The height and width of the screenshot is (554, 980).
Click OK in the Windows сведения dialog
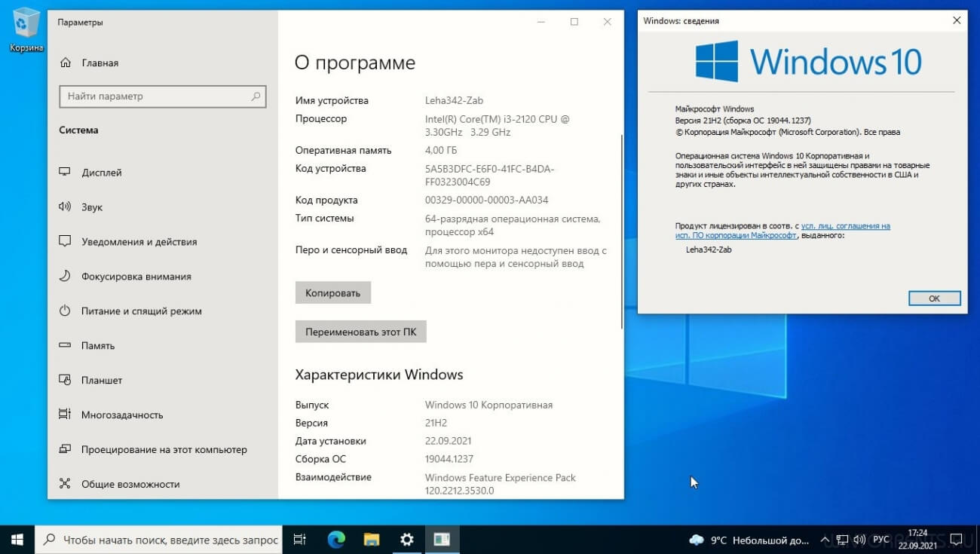934,298
